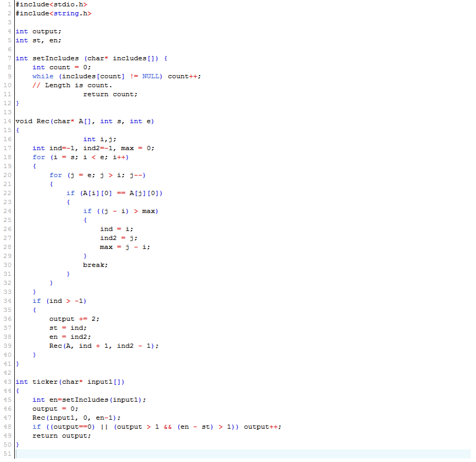Click the 'break;' statement

(x=95, y=265)
